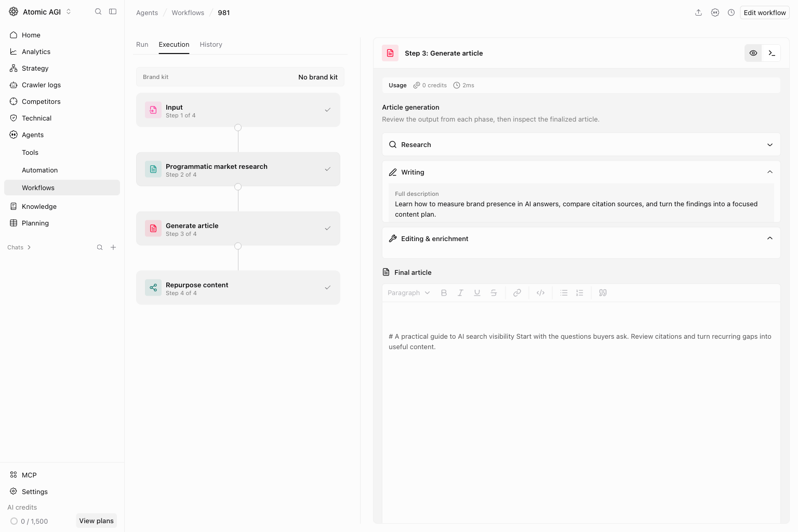Expand the Chats section
Viewport: 798px width, 532px height.
coord(19,247)
